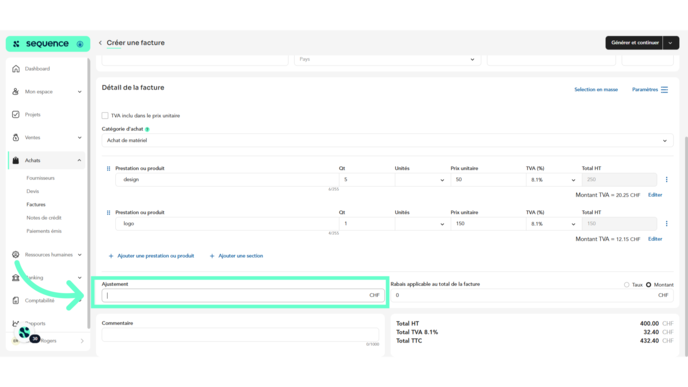The image size is (688, 387).
Task: Select the Montant radio option
Action: tap(649, 285)
